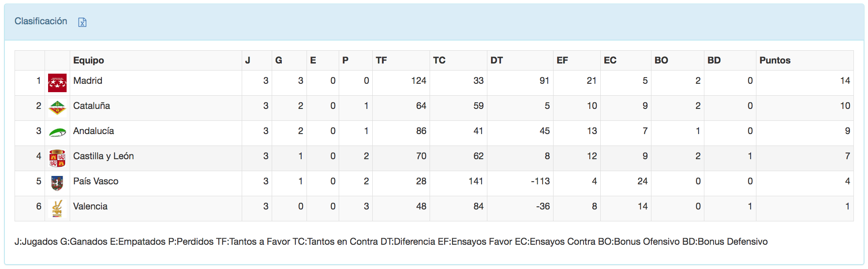Click the BO column header
The image size is (868, 269).
661,60
